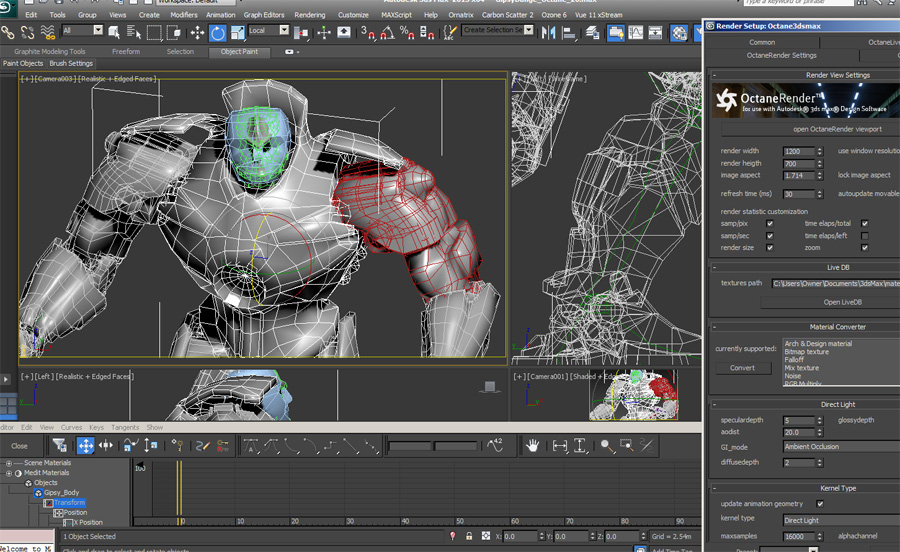Open kernel type Direct Light dropdown

841,520
